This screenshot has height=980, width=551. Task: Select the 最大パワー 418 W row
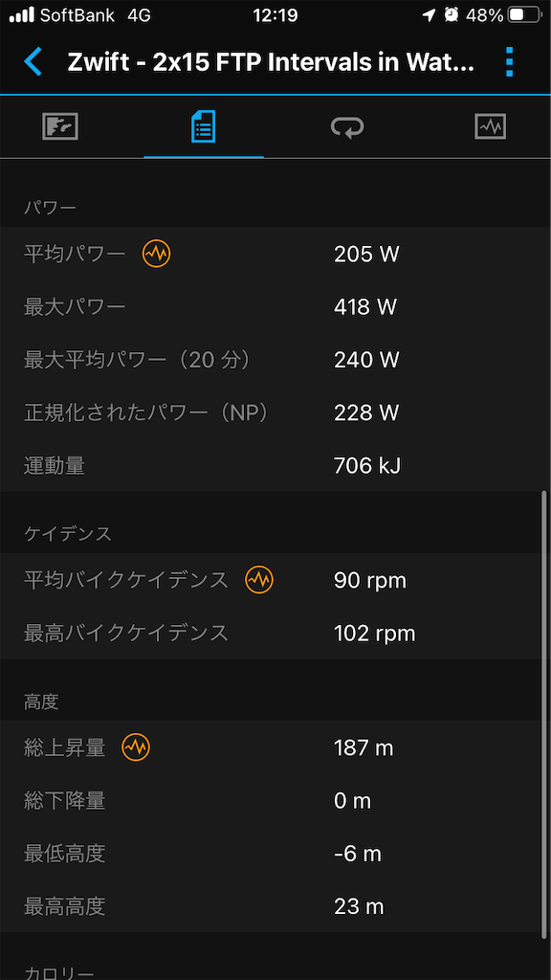tap(271, 307)
